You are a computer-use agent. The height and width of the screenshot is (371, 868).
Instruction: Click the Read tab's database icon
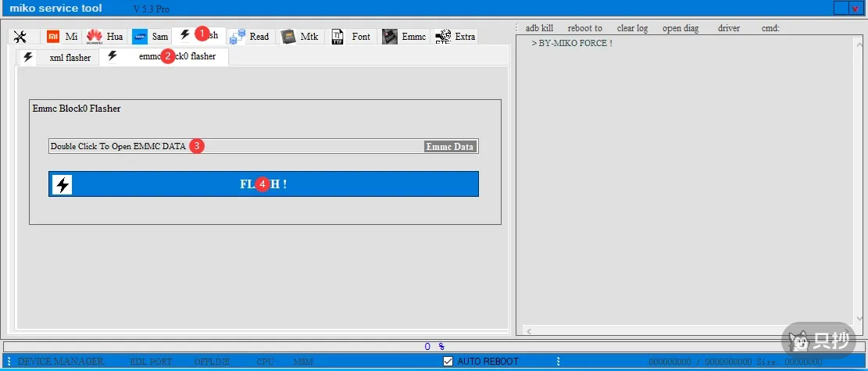pos(238,37)
